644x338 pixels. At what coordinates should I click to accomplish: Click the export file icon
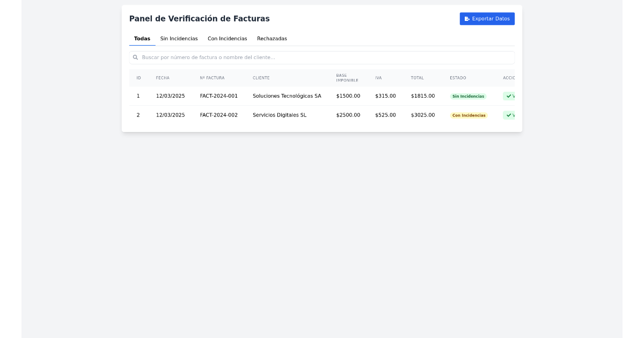coord(467,19)
